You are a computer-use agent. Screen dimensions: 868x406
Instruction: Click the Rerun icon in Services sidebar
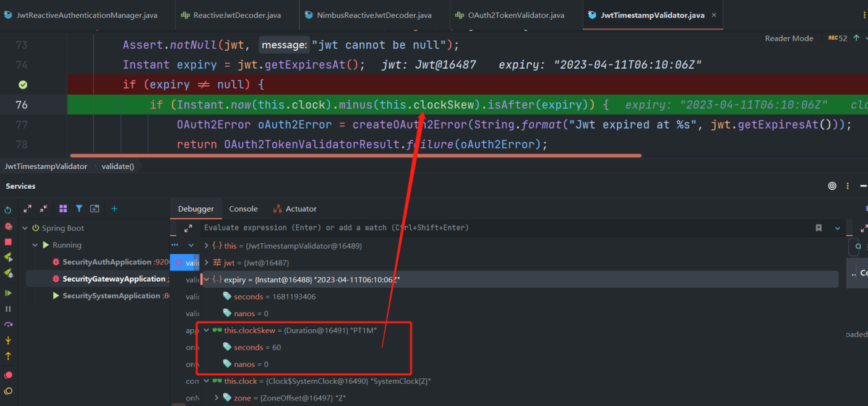coord(8,210)
